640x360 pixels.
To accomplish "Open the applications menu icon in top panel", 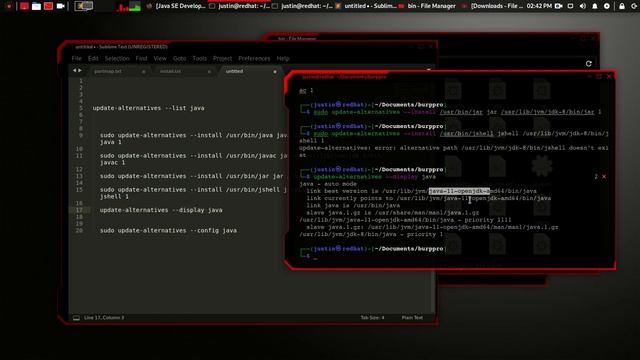I will point(9,6).
